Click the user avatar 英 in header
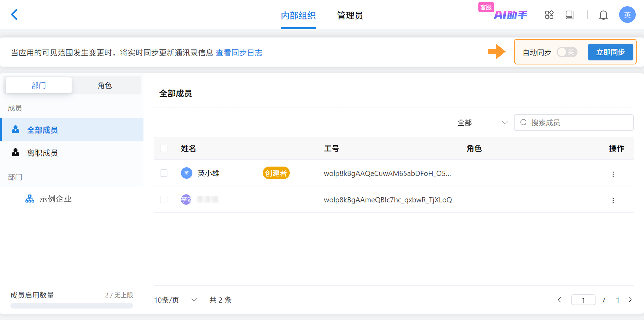The image size is (644, 320). (627, 15)
